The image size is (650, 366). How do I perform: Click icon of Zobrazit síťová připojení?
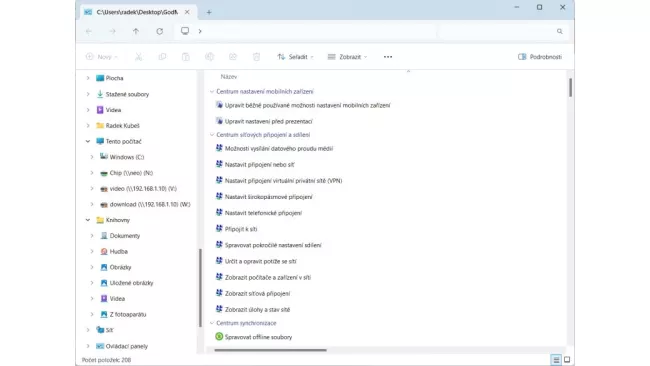click(x=219, y=293)
